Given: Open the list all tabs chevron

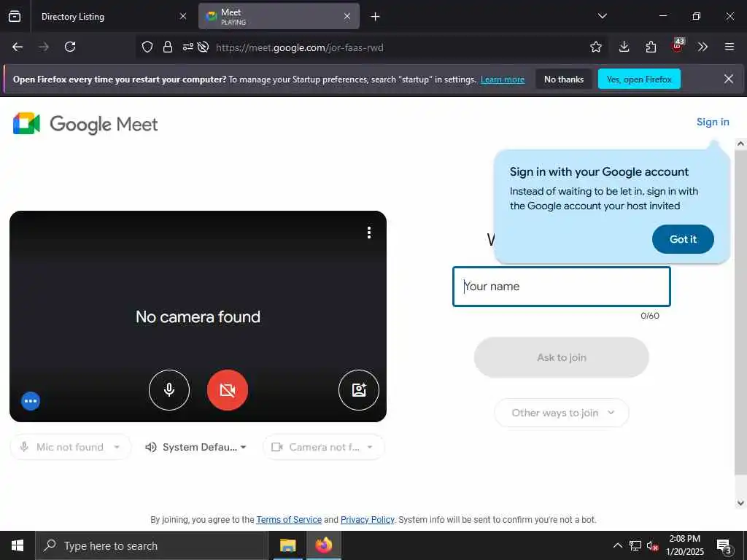Looking at the screenshot, I should [x=602, y=16].
